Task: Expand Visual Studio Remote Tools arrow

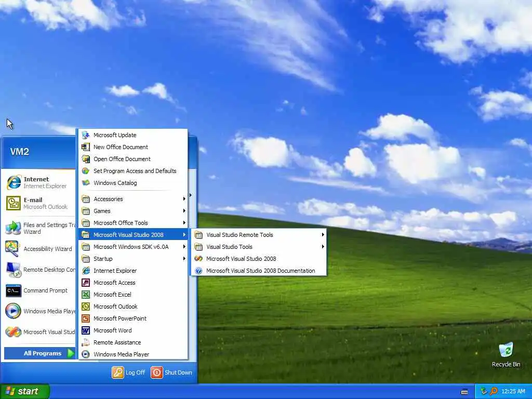Action: pyautogui.click(x=323, y=235)
